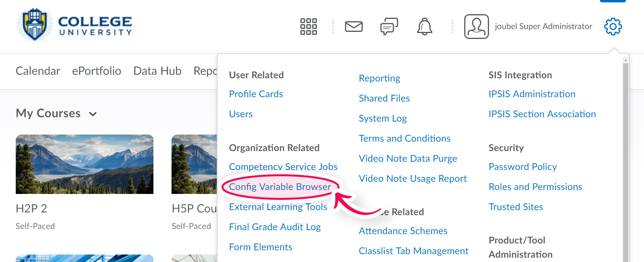Click the user profile avatar icon

click(x=476, y=27)
